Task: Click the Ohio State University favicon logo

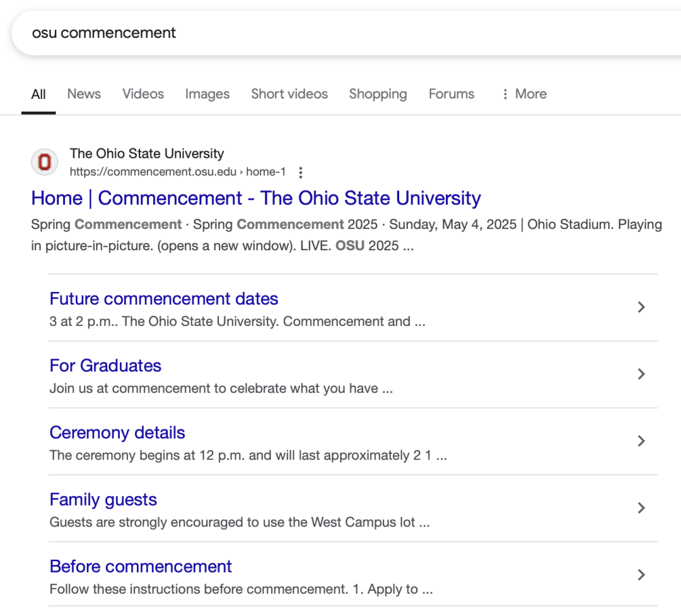Action: click(x=45, y=162)
